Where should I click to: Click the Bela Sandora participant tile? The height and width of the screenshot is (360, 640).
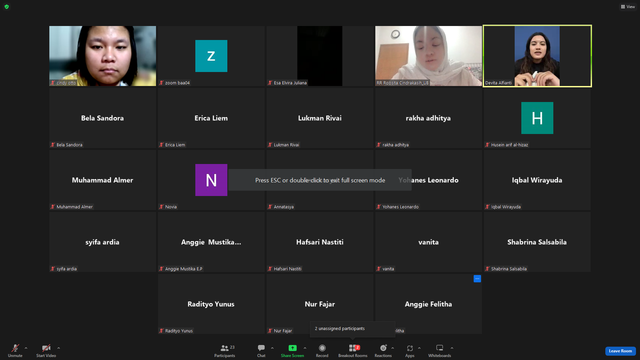coord(102,118)
